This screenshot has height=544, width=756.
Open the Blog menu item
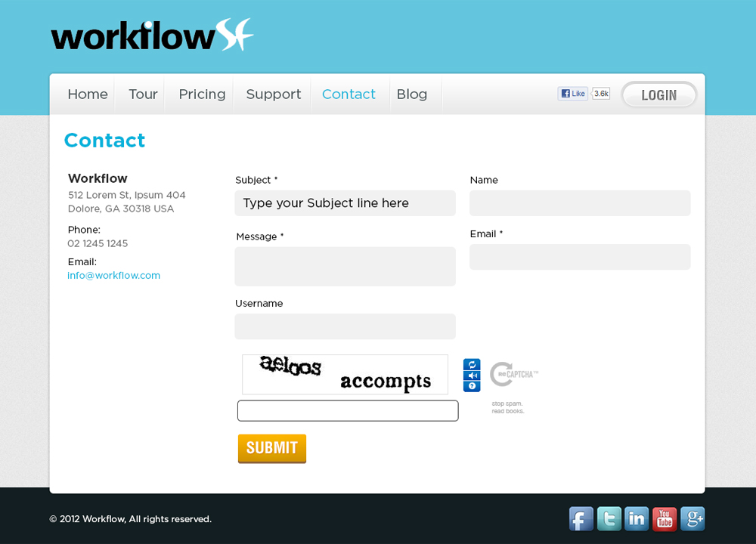click(x=412, y=94)
